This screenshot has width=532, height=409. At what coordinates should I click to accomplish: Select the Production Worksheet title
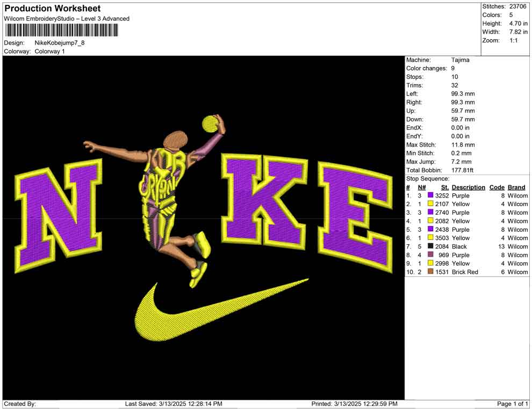pos(53,9)
